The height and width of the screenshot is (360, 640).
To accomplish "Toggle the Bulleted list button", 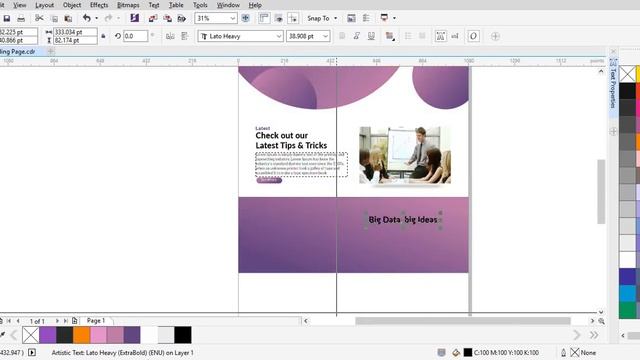I will (408, 36).
